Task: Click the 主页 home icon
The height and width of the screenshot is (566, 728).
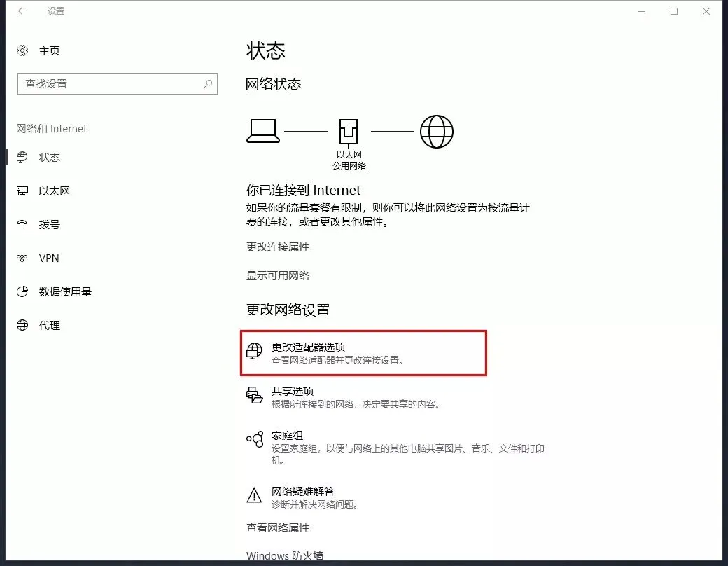Action: [x=21, y=50]
